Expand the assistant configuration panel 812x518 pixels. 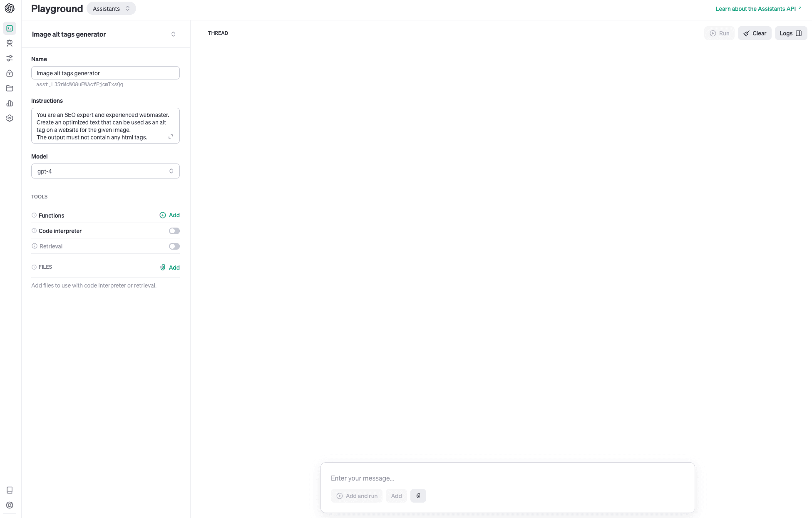point(174,34)
